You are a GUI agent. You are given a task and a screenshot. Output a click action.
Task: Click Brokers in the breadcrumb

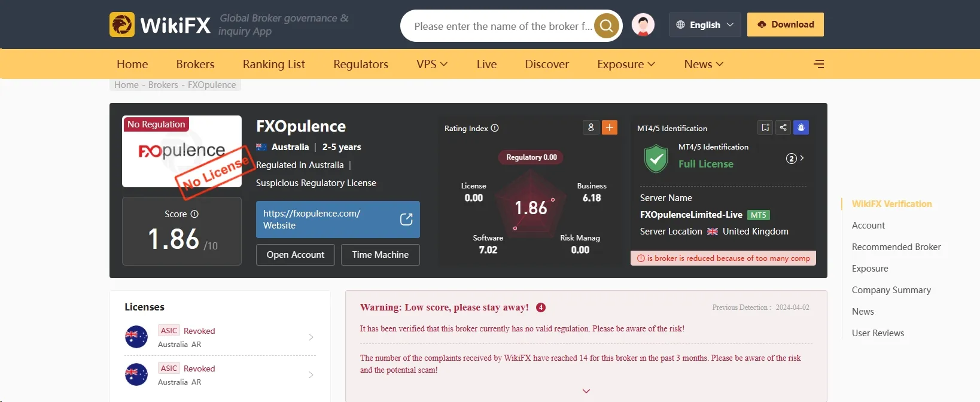click(163, 85)
